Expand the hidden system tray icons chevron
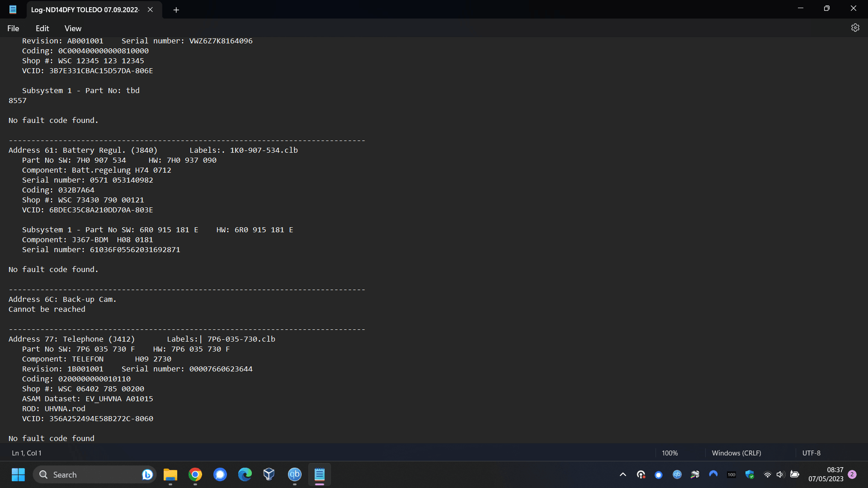 tap(623, 474)
